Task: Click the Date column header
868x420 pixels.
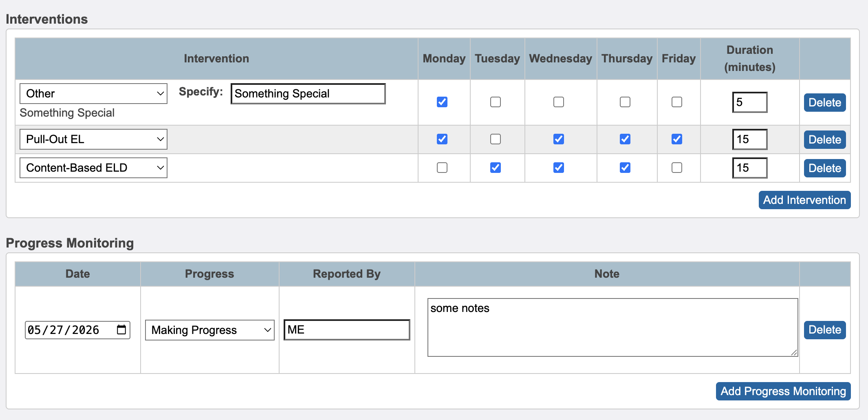Action: pyautogui.click(x=78, y=274)
